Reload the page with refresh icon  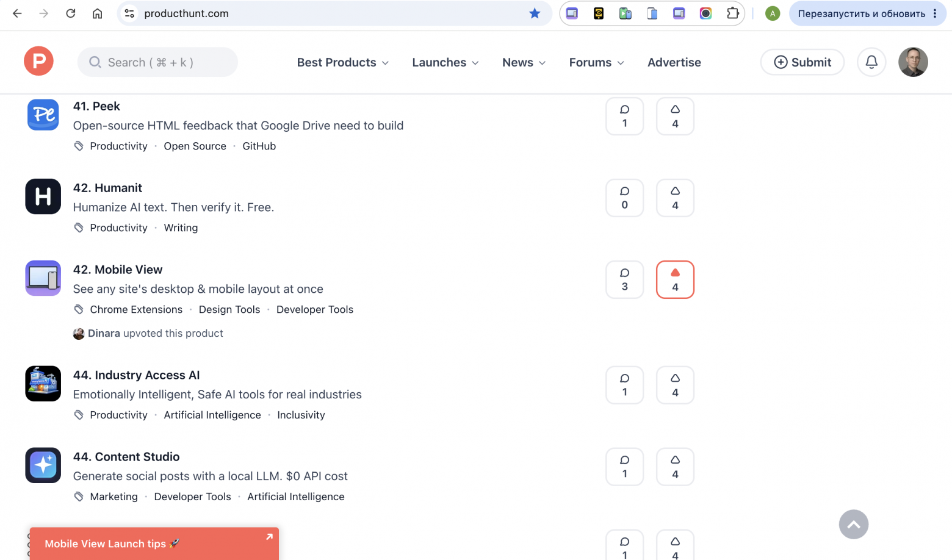[71, 13]
